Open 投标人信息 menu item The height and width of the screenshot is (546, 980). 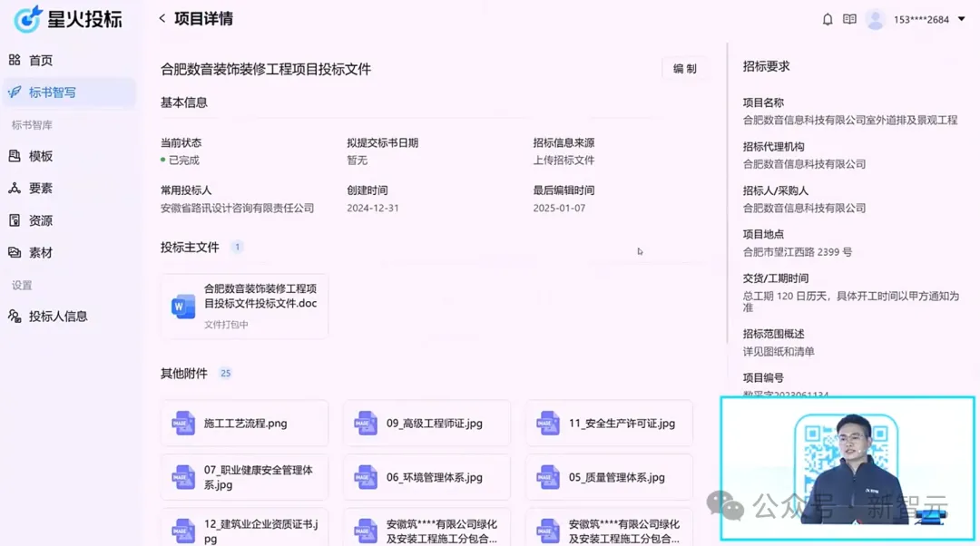[69, 317]
